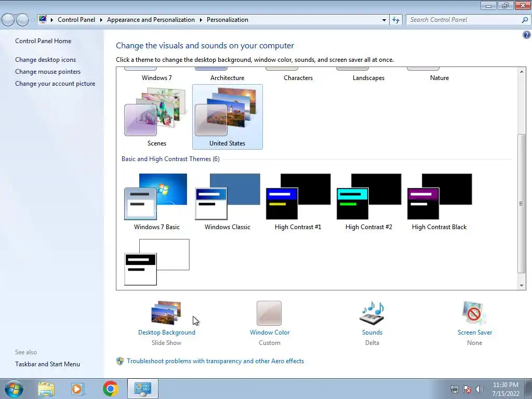
Task: Select the Architecture theme label
Action: click(228, 78)
